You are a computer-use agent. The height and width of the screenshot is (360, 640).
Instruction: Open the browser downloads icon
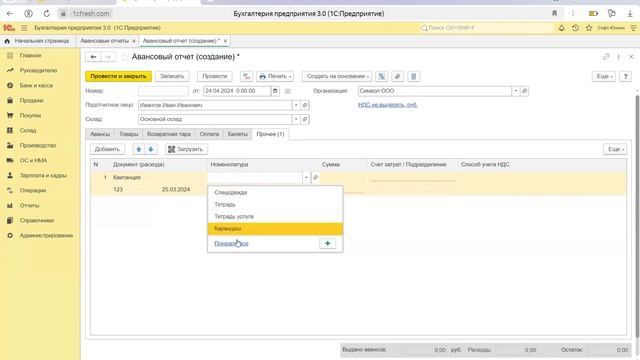(630, 13)
